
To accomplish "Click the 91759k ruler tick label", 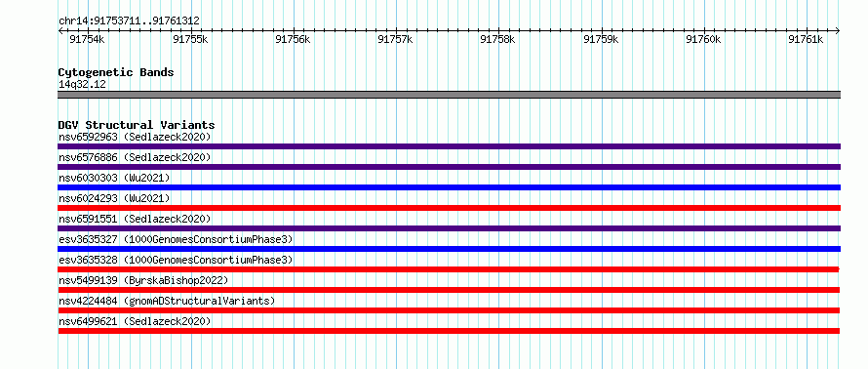I will [x=601, y=39].
